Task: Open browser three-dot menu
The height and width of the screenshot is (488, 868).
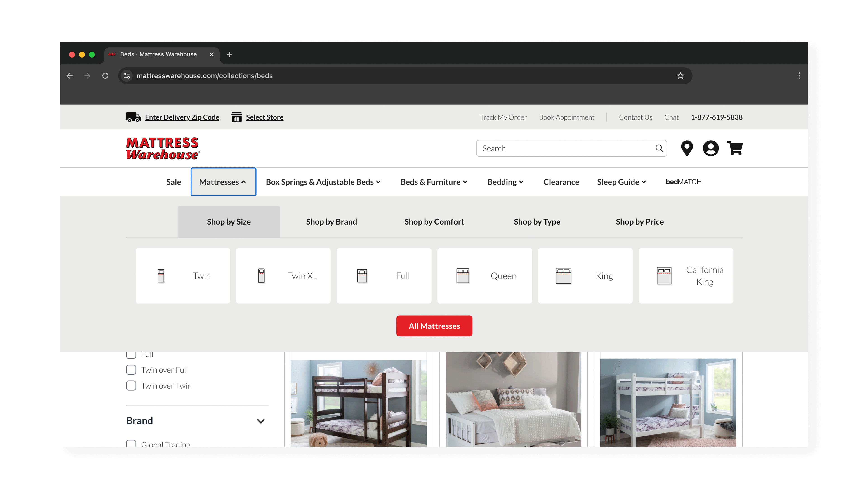Action: point(799,76)
